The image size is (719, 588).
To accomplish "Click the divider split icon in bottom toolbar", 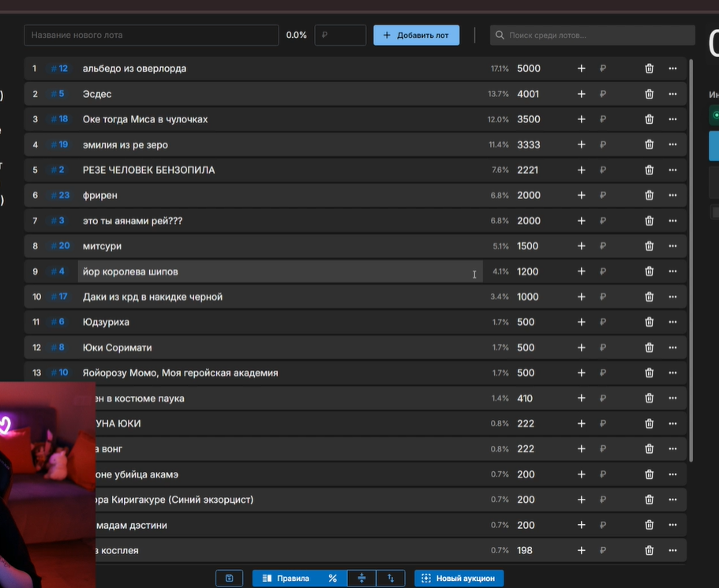I will click(361, 579).
